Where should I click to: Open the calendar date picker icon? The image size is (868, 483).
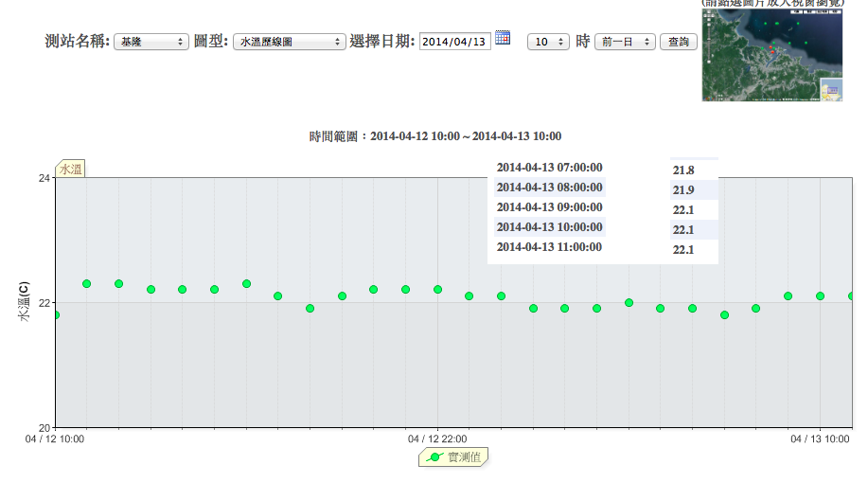(502, 38)
